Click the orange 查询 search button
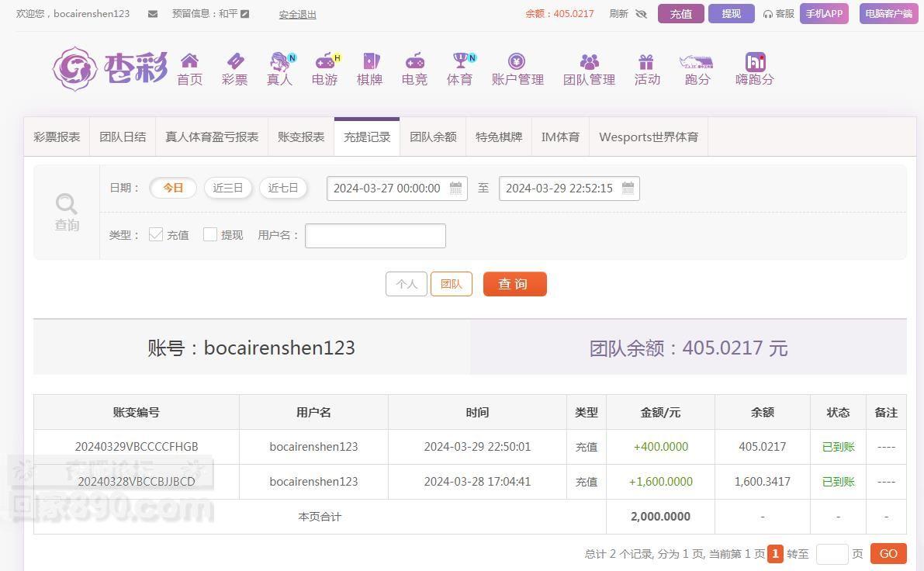Image resolution: width=924 pixels, height=571 pixels. coord(514,284)
